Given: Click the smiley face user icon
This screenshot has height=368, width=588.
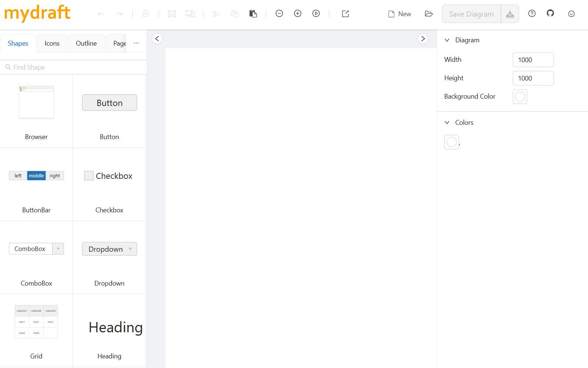Looking at the screenshot, I should [571, 14].
